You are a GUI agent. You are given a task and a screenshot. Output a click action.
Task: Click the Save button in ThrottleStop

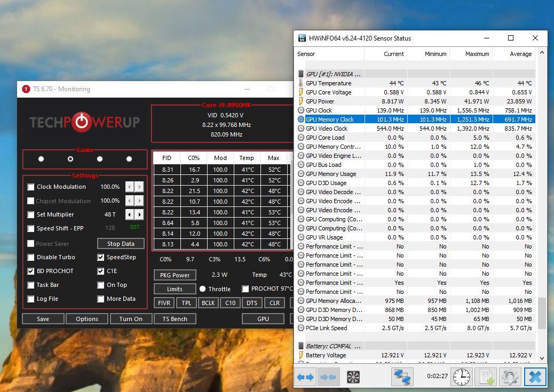(43, 319)
